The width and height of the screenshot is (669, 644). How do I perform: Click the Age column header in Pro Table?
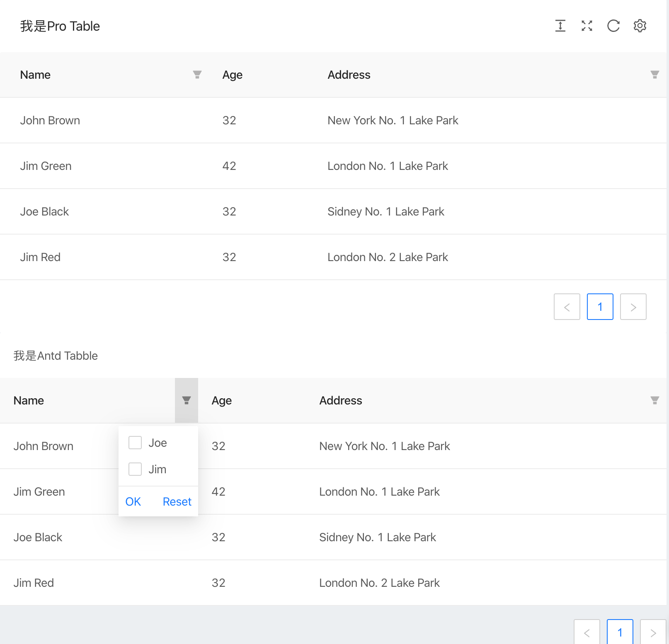[232, 75]
